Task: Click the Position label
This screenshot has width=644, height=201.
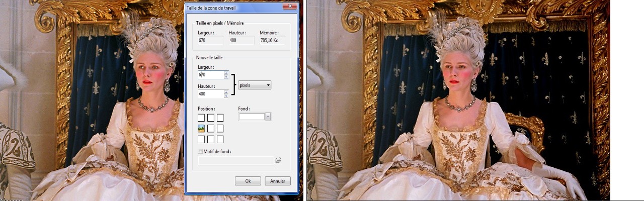Action: click(x=206, y=109)
